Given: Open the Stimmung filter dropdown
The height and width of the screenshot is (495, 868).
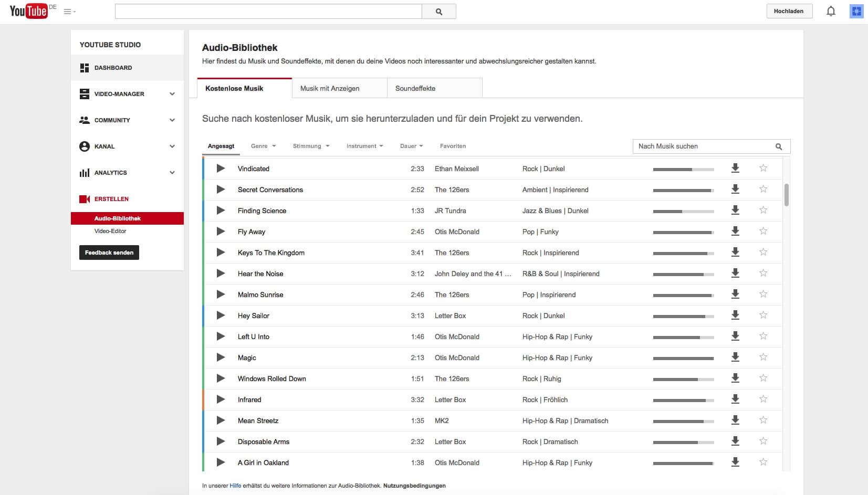Looking at the screenshot, I should point(311,146).
